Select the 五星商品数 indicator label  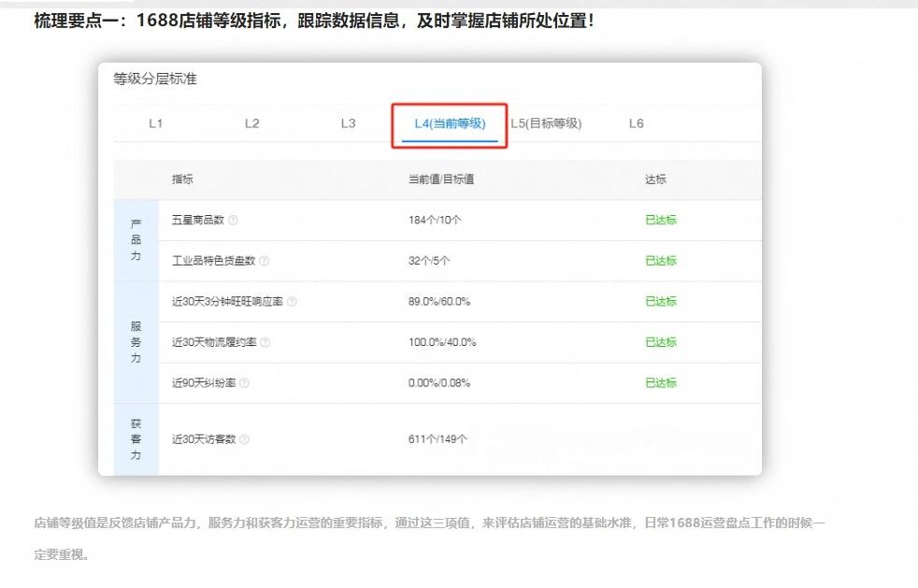(x=198, y=221)
